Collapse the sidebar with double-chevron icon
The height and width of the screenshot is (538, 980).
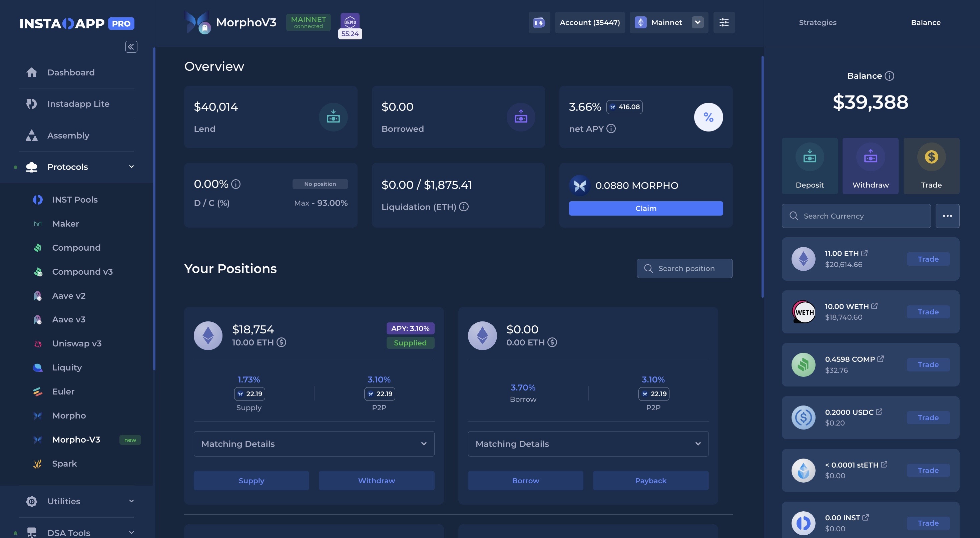point(131,46)
